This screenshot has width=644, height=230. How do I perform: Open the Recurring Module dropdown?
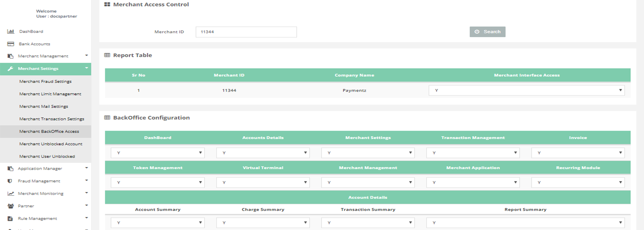pos(578,183)
